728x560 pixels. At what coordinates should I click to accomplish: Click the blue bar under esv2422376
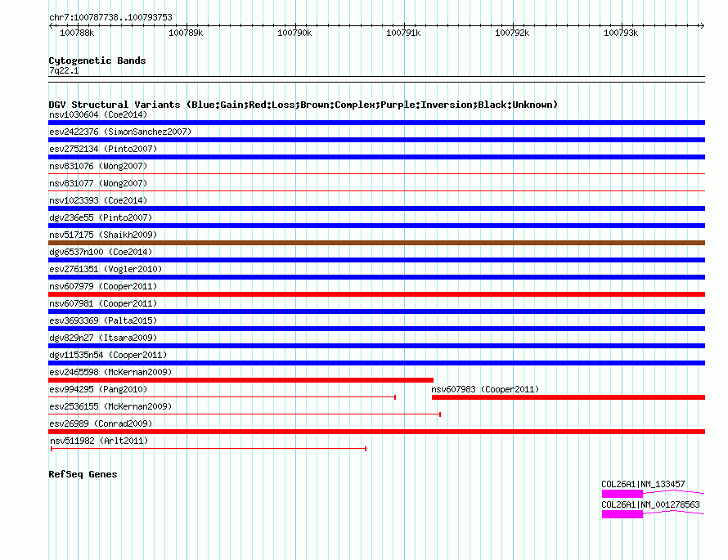pyautogui.click(x=376, y=140)
